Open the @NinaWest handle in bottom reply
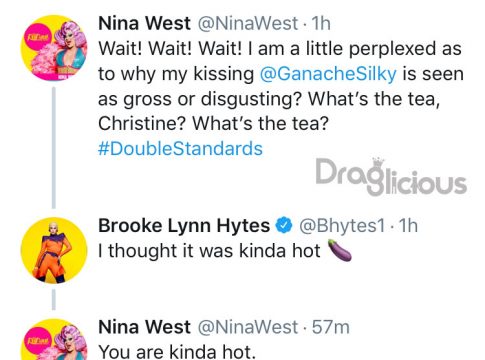Image resolution: width=485 pixels, height=360 pixels. (x=248, y=327)
